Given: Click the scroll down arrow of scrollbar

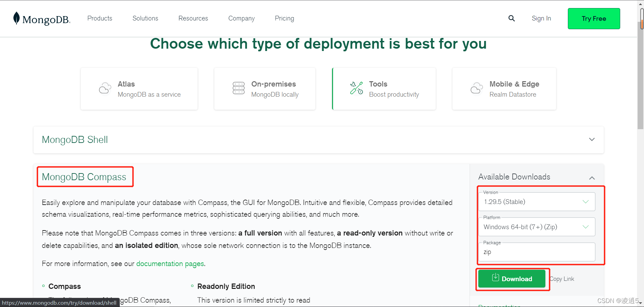Looking at the screenshot, I should (x=641, y=304).
